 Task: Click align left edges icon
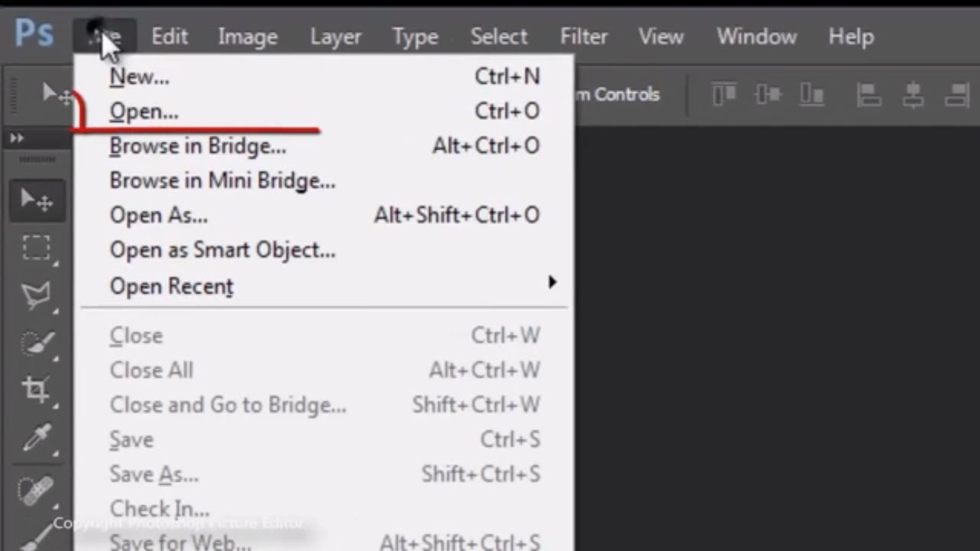(869, 95)
